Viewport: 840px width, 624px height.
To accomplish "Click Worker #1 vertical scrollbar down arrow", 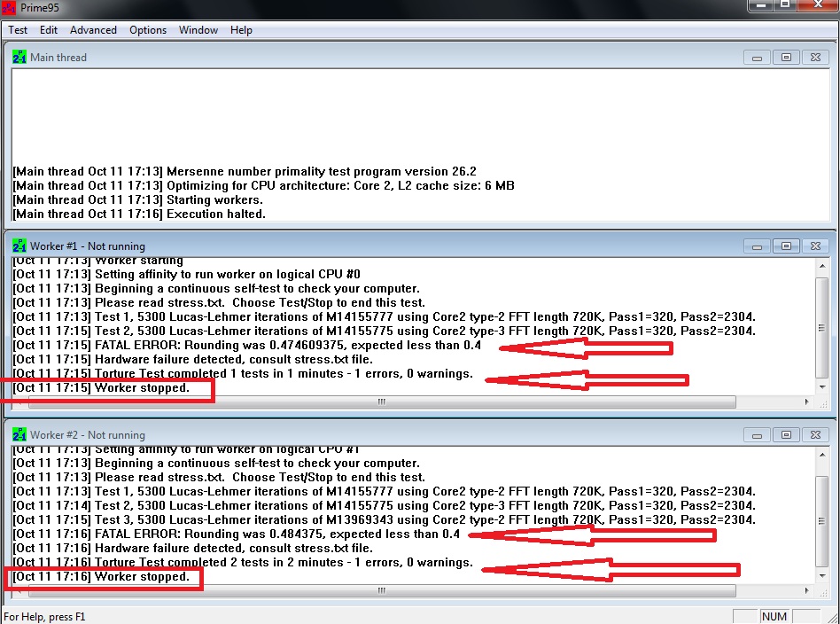I will (821, 387).
